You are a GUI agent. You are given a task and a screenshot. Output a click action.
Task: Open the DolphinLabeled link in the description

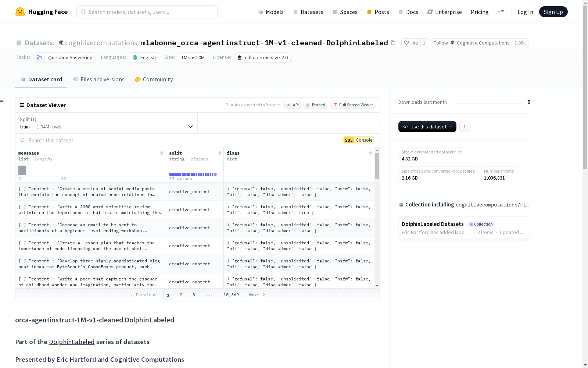click(x=72, y=342)
